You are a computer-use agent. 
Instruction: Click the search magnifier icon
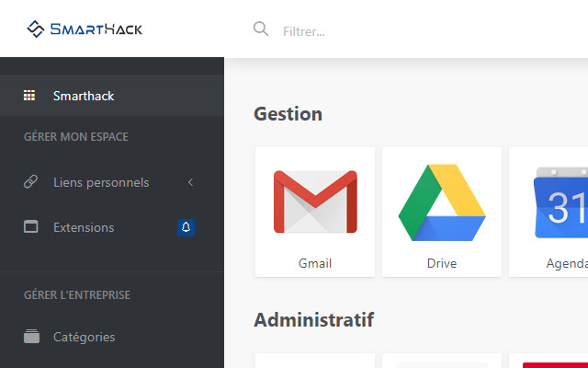[261, 29]
